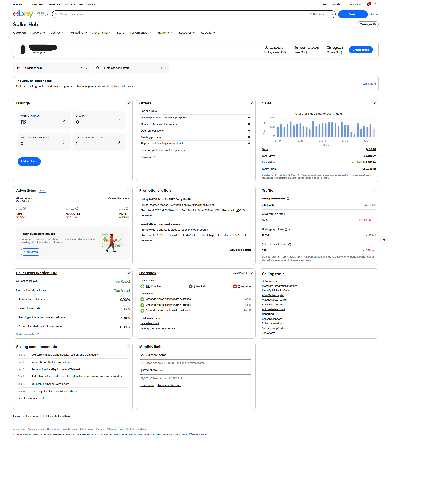
Task: Click the Clicks info icon in Advertising
Action: [x=25, y=208]
